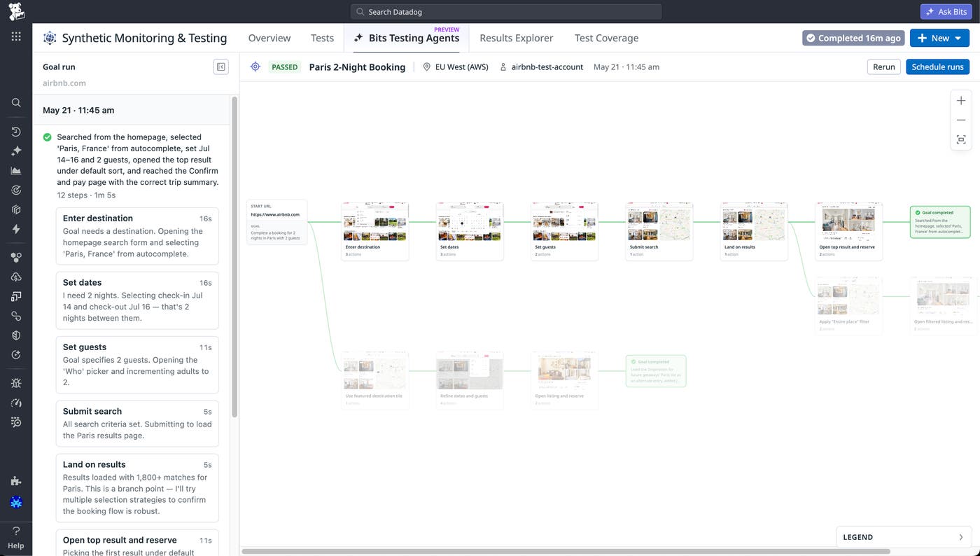
Task: Open the Enter destination step card in sidebar
Action: pos(137,236)
